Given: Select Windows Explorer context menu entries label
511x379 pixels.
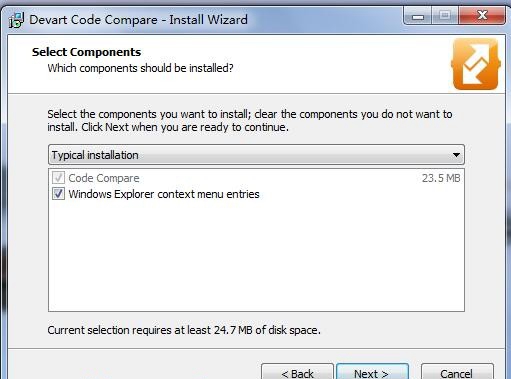Looking at the screenshot, I should pos(164,194).
